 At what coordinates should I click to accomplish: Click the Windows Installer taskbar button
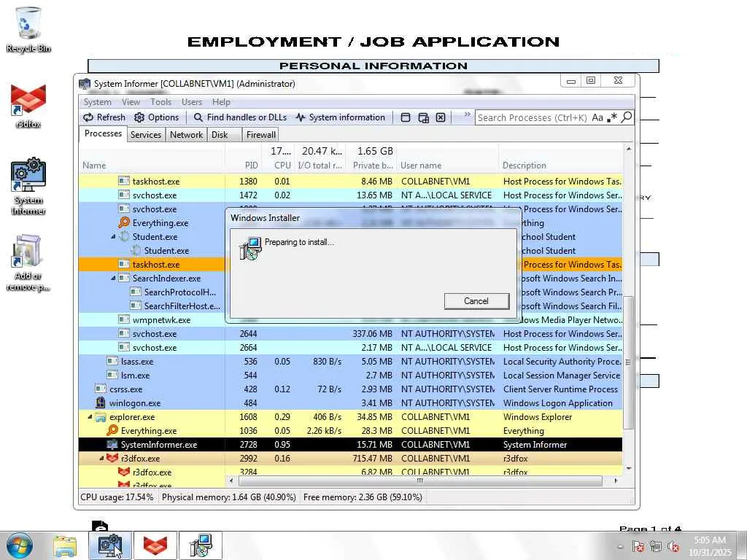pyautogui.click(x=201, y=545)
